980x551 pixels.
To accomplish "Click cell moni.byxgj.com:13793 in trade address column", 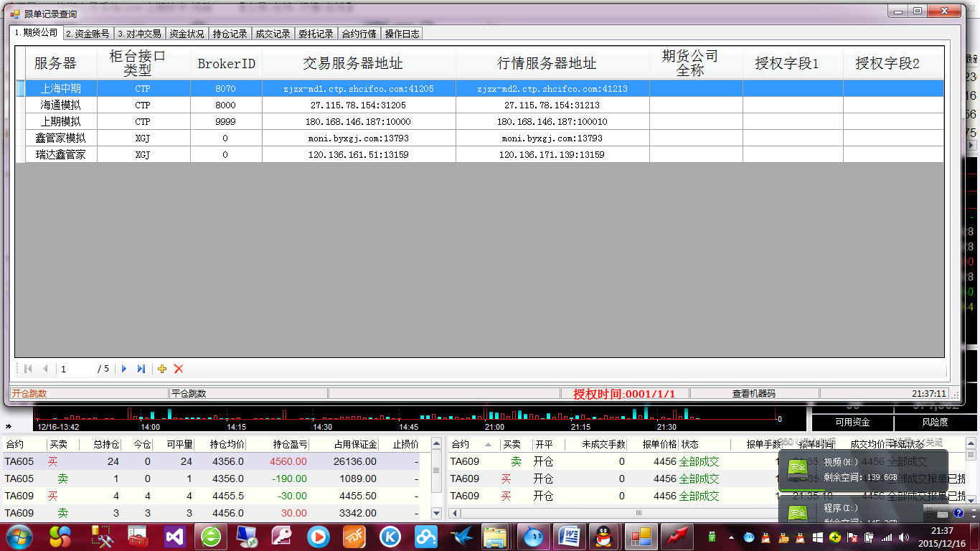I will pyautogui.click(x=359, y=138).
